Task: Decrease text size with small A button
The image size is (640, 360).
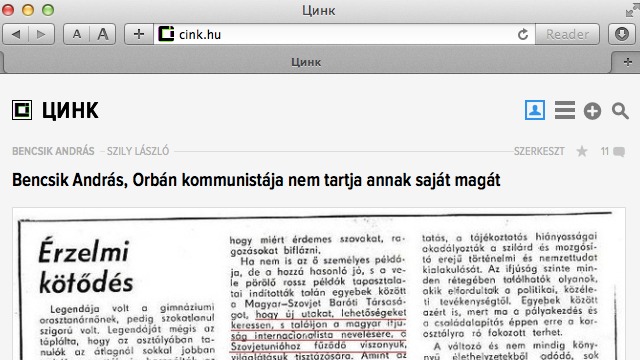Action: [x=77, y=34]
